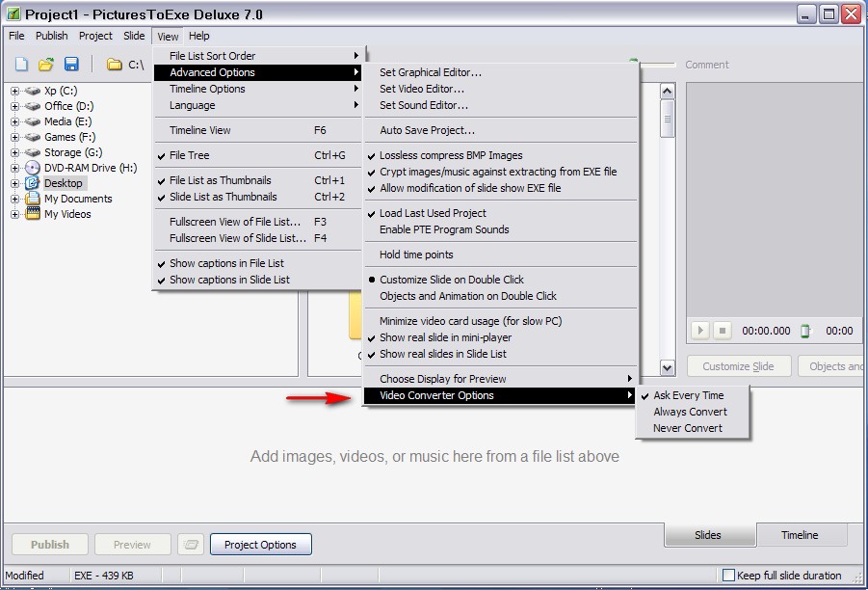The width and height of the screenshot is (868, 590).
Task: Click the stop button in the mini-player
Action: [x=723, y=331]
